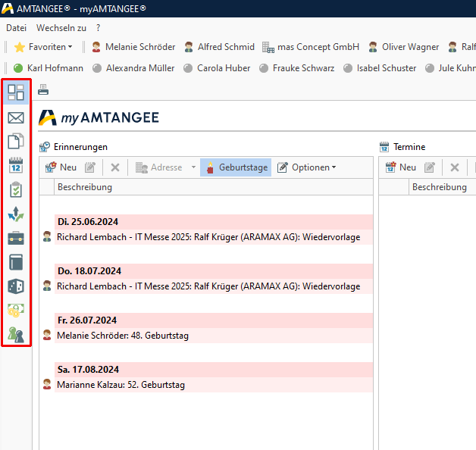This screenshot has height=450, width=476.
Task: Click the Do. 18.07.2024 date group header
Action: click(x=214, y=271)
